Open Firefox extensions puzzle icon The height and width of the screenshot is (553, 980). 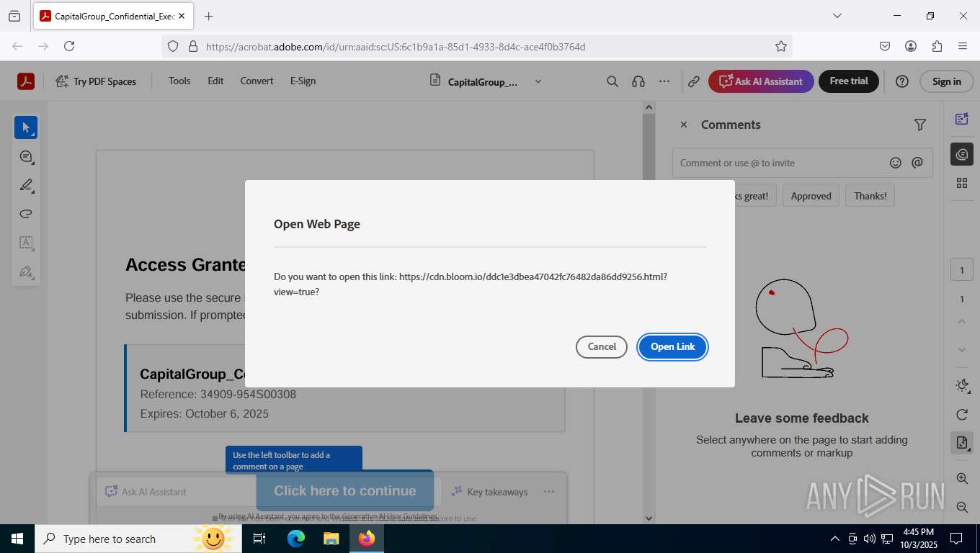coord(937,46)
